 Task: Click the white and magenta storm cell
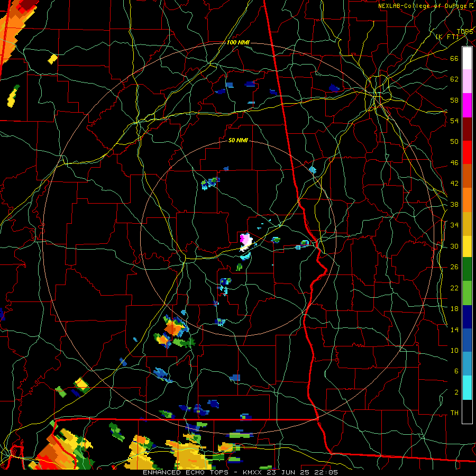[x=246, y=242]
